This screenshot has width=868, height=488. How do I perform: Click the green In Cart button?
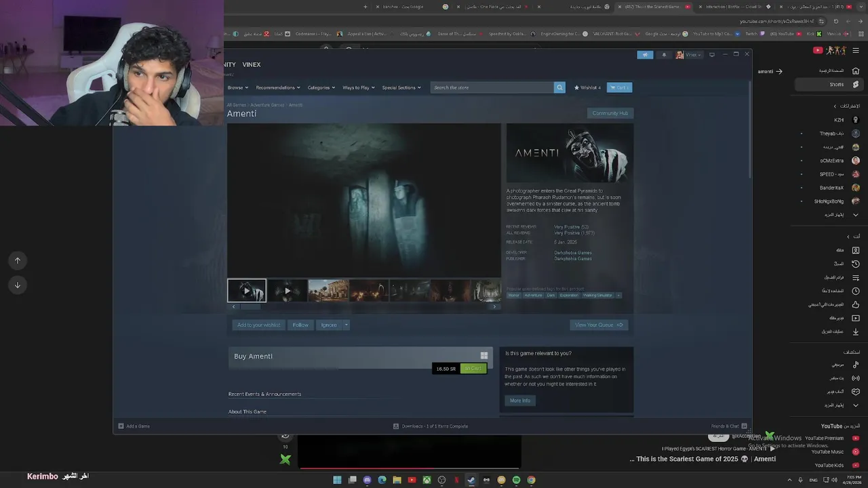[473, 369]
